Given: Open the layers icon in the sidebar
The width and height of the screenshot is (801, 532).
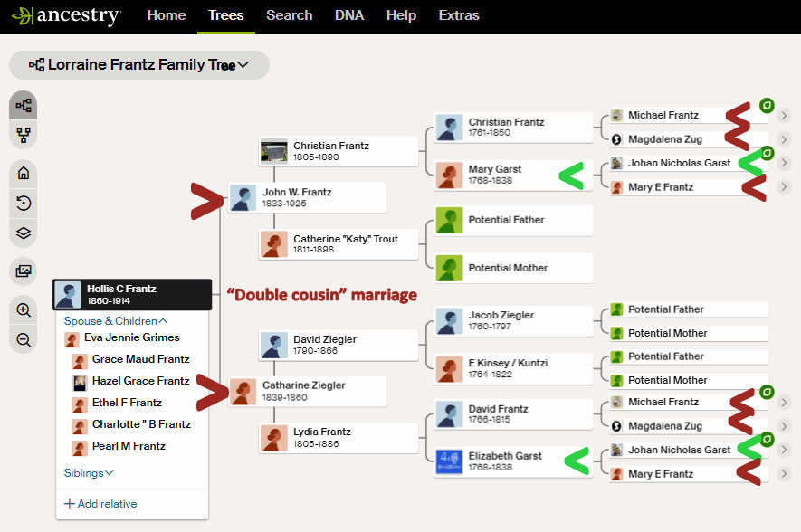Looking at the screenshot, I should coord(24,233).
